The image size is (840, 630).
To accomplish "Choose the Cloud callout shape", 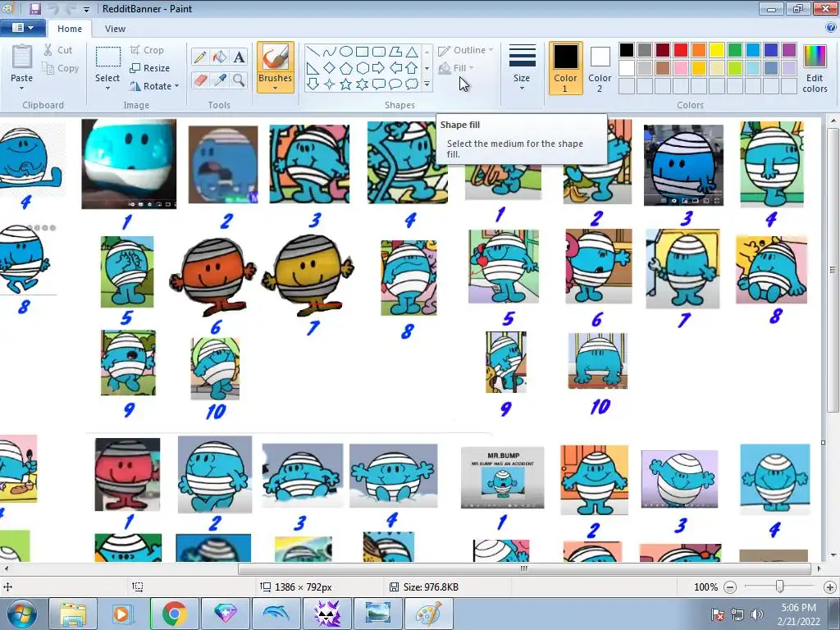I will click(412, 84).
